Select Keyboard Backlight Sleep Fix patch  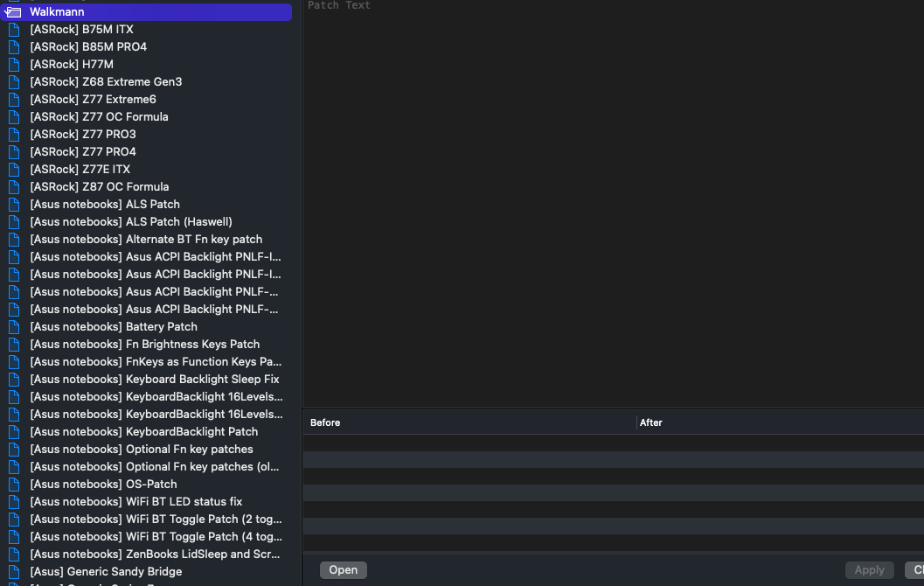coord(155,380)
